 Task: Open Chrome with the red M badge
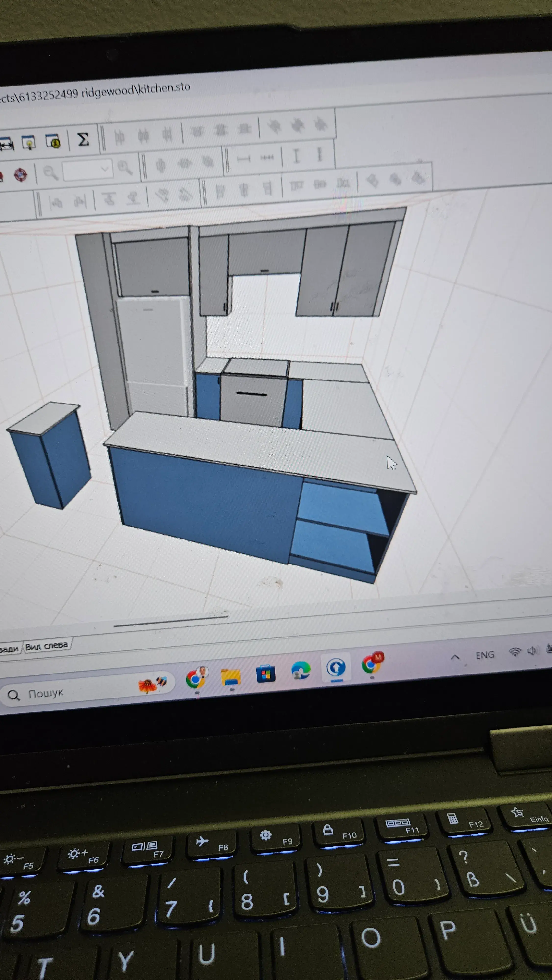click(372, 663)
